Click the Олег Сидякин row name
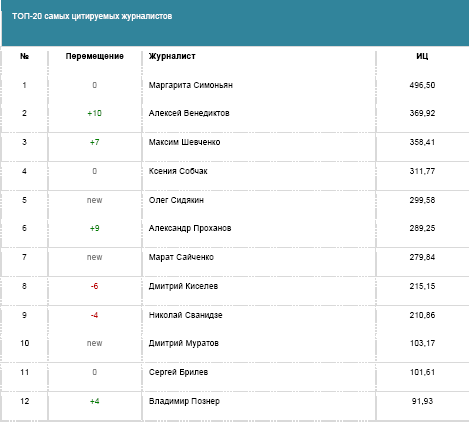 click(176, 200)
